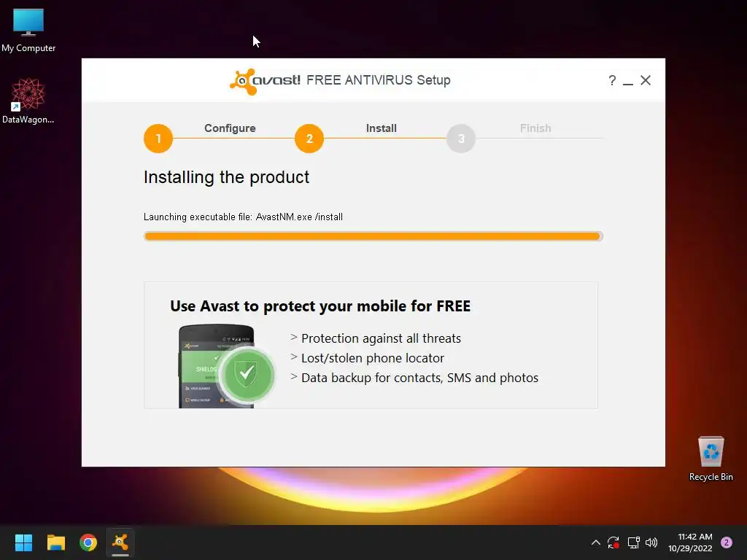This screenshot has width=747, height=560.
Task: Open notifications badge showing 2
Action: (727, 542)
